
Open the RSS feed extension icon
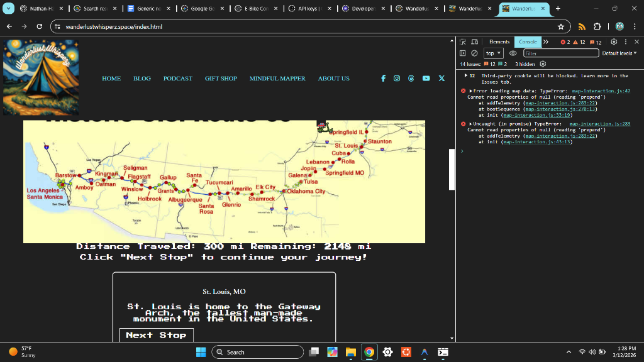coord(582,27)
